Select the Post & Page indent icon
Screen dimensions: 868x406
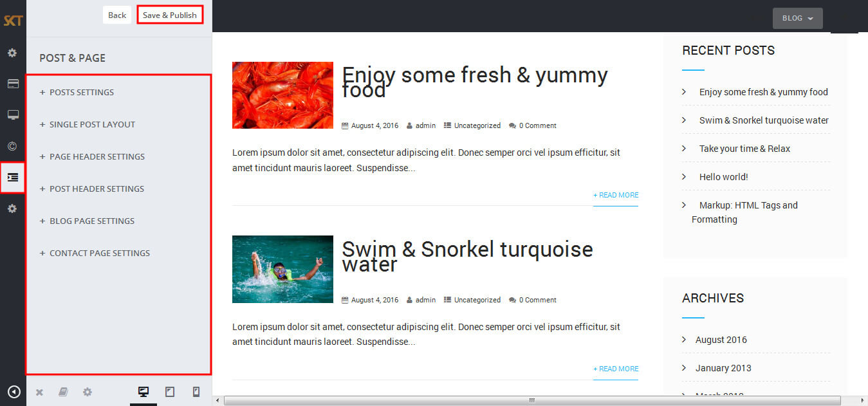(13, 177)
